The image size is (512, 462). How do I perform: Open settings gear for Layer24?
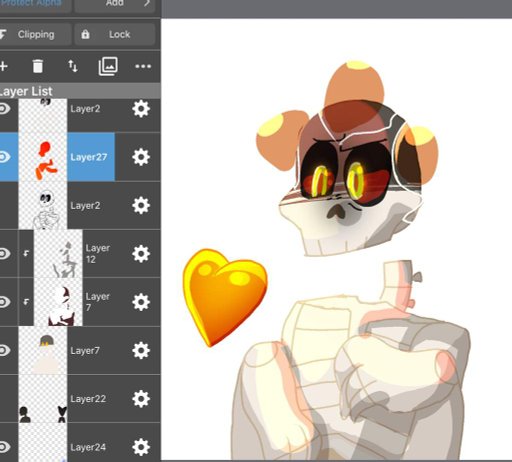tap(141, 447)
